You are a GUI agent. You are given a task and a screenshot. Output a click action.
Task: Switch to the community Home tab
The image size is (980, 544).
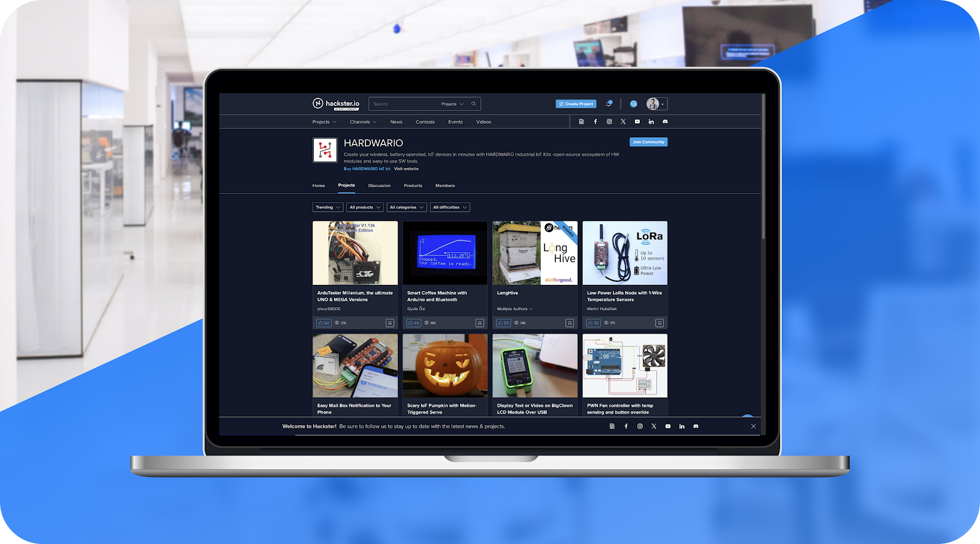coord(319,185)
